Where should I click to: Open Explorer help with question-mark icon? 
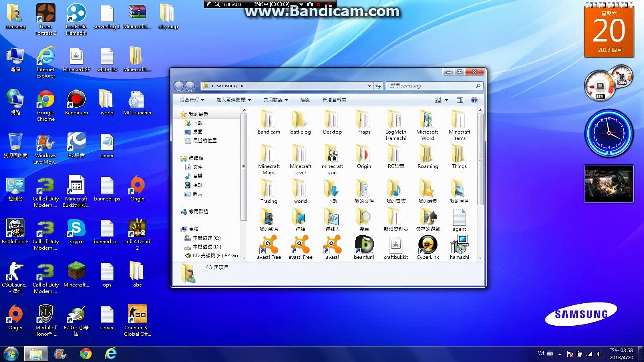point(474,100)
